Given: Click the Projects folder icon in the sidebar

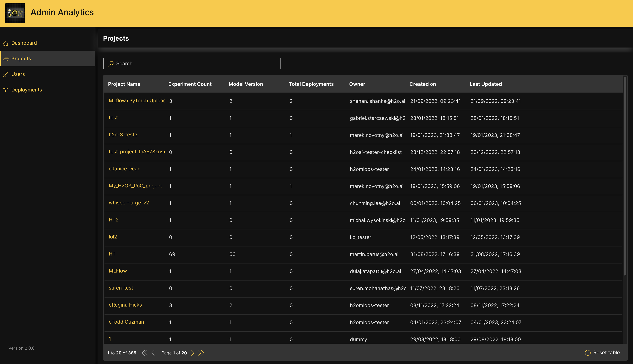Looking at the screenshot, I should pyautogui.click(x=6, y=59).
